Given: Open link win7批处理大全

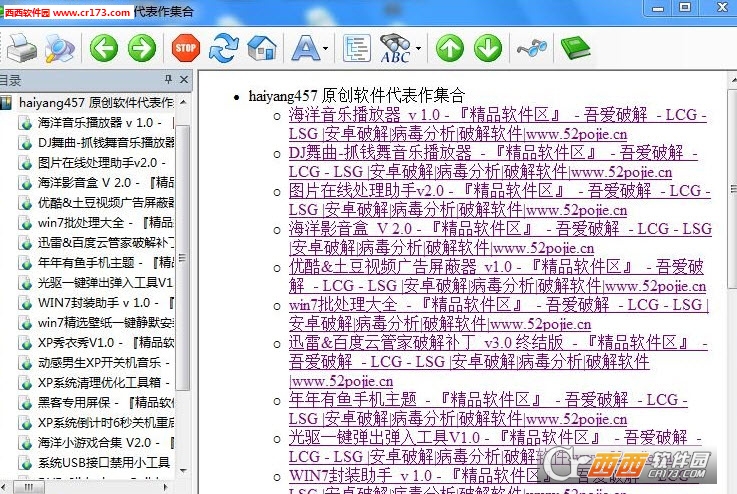Looking at the screenshot, I should pyautogui.click(x=499, y=315).
